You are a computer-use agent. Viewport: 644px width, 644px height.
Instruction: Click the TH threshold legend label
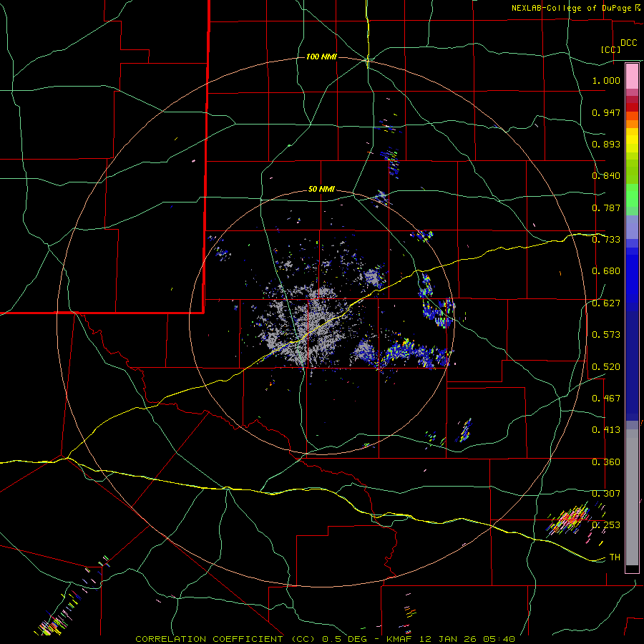(x=615, y=557)
